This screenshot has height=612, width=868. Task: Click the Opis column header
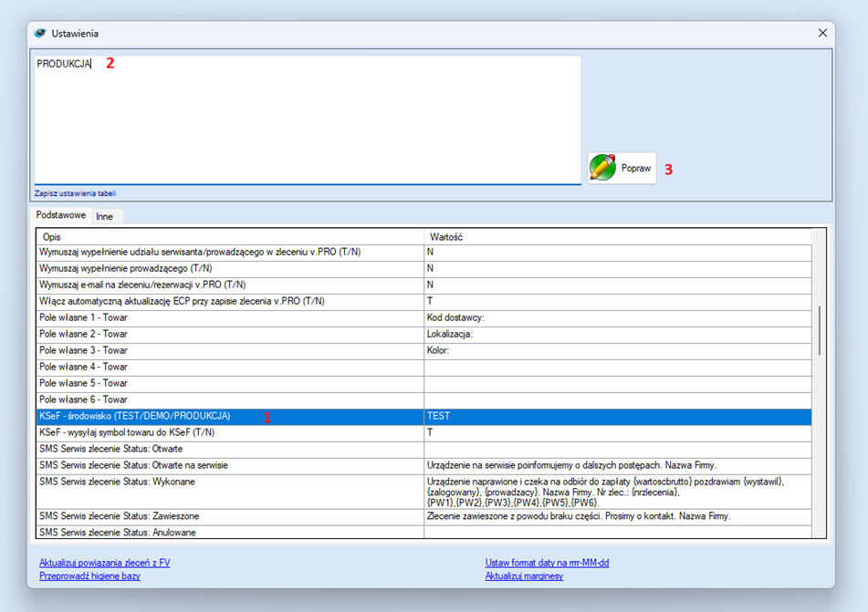click(52, 237)
